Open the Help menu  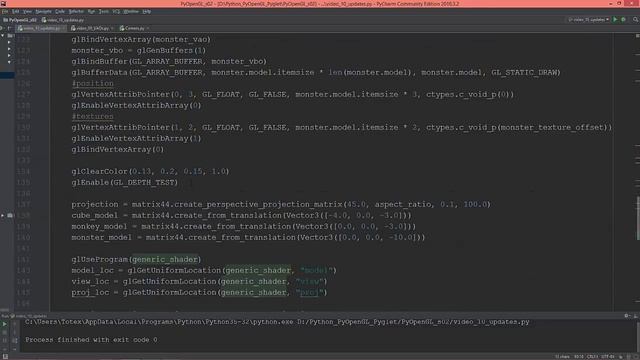pos(147,11)
